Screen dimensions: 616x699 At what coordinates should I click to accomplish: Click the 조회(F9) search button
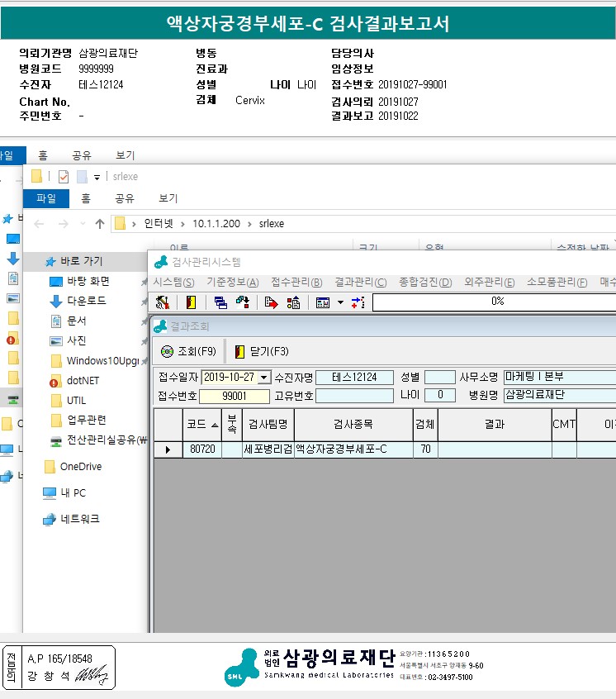click(188, 352)
